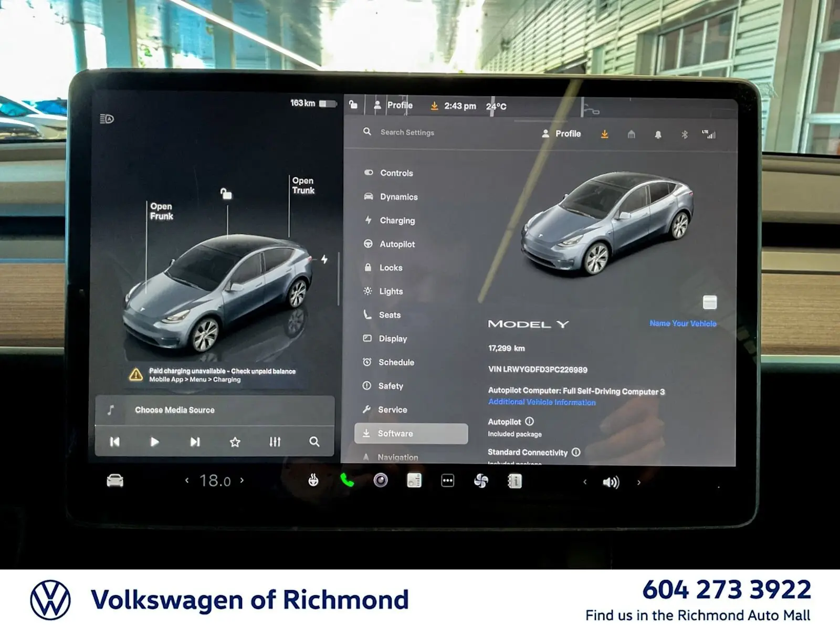Tap Open Frunk
Viewport: 840px width, 630px height.
coord(161,211)
